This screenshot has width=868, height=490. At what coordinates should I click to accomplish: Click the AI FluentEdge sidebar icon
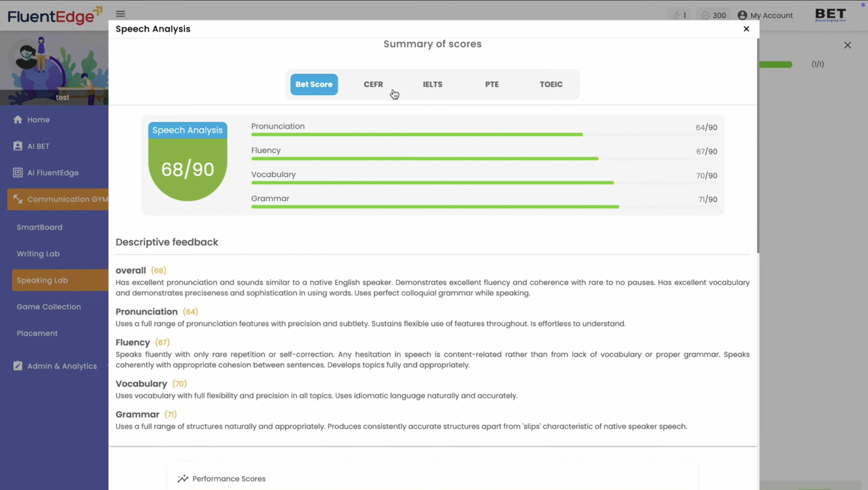[x=18, y=172]
